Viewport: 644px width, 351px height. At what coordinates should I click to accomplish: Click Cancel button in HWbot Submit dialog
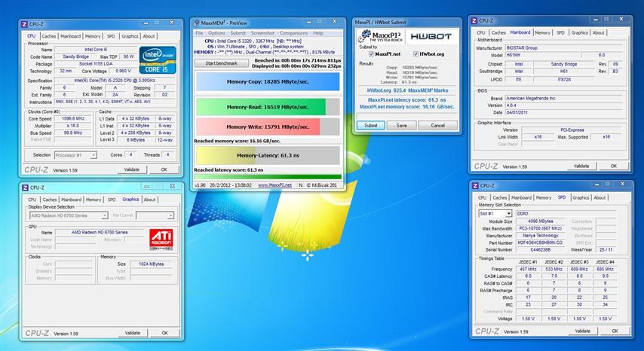coord(437,126)
